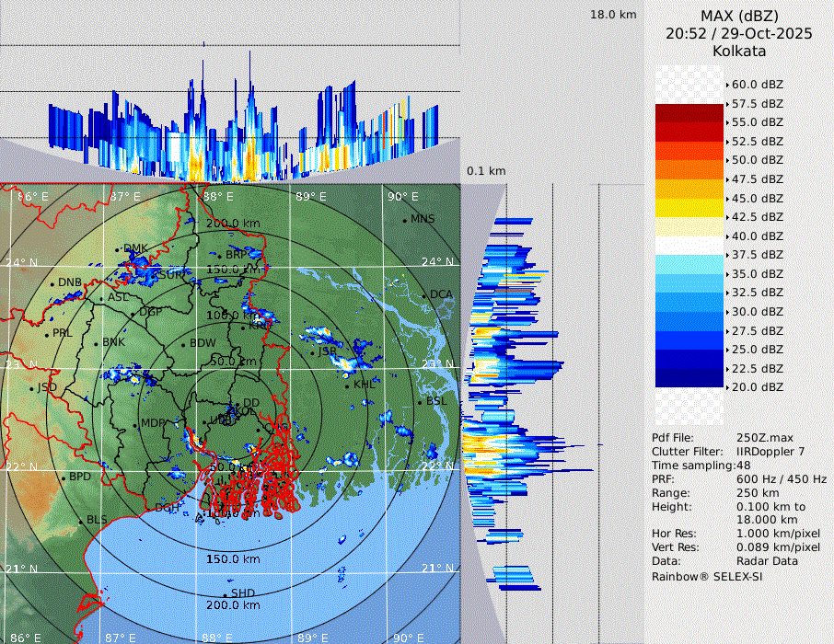Select the BPD station marker

click(64, 478)
